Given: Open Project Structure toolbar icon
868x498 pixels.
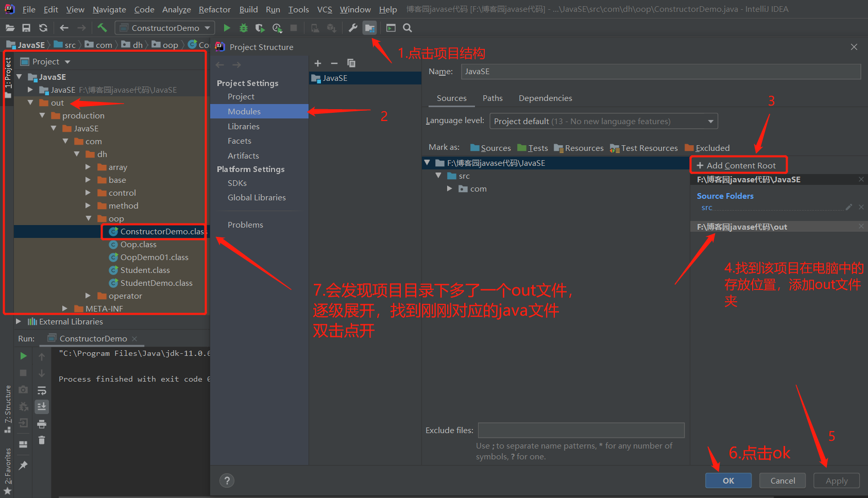Looking at the screenshot, I should tap(369, 28).
